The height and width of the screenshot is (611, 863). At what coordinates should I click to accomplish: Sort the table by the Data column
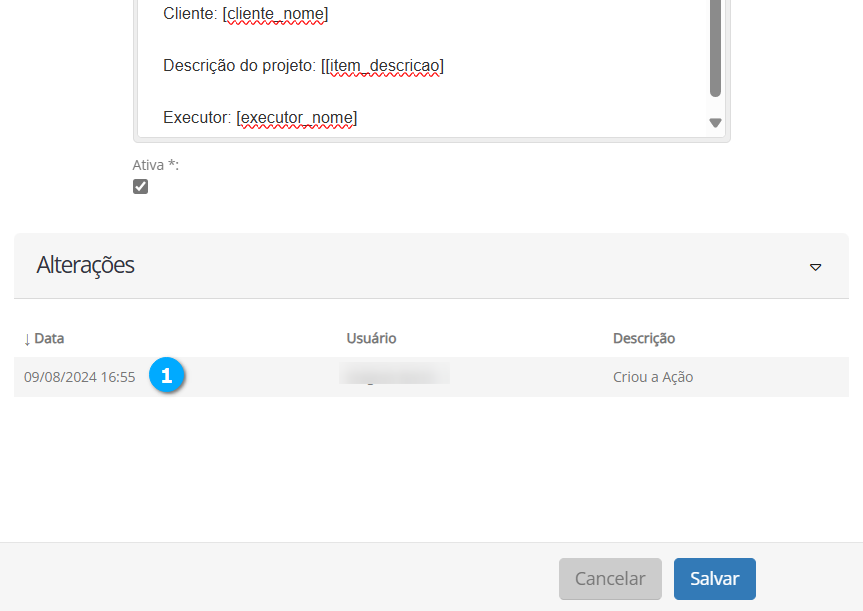click(44, 338)
